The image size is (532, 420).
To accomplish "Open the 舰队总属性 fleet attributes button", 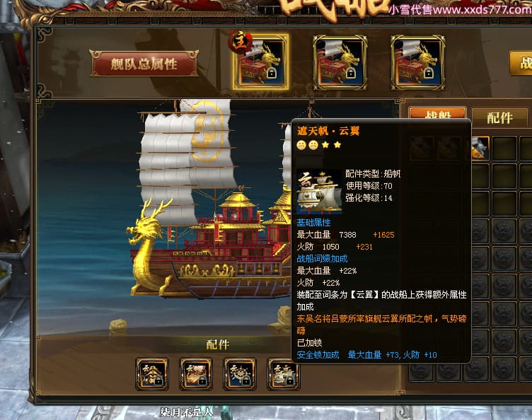I will tap(144, 64).
